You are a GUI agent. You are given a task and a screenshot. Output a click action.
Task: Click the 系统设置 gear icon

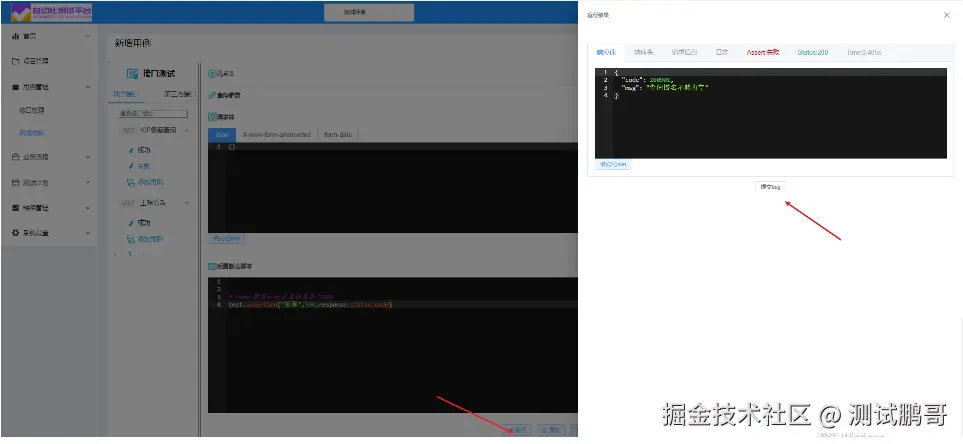point(15,233)
